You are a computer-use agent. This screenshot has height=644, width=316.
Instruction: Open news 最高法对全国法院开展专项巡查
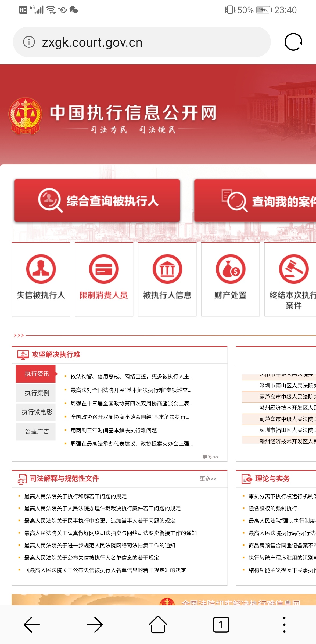coord(131,390)
